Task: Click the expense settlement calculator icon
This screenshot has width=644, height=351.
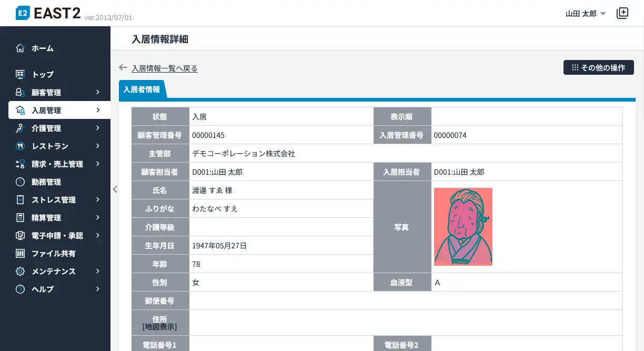Action: [x=20, y=218]
